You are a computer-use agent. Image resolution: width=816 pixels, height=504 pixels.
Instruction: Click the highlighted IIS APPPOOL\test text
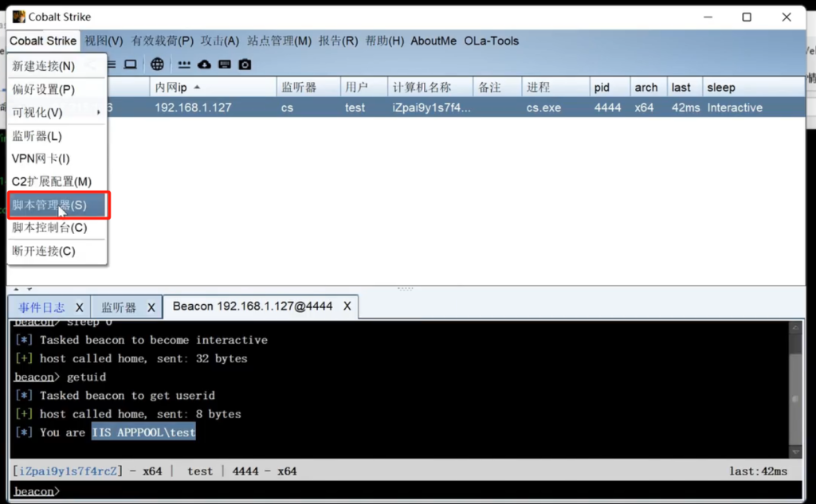tap(143, 432)
